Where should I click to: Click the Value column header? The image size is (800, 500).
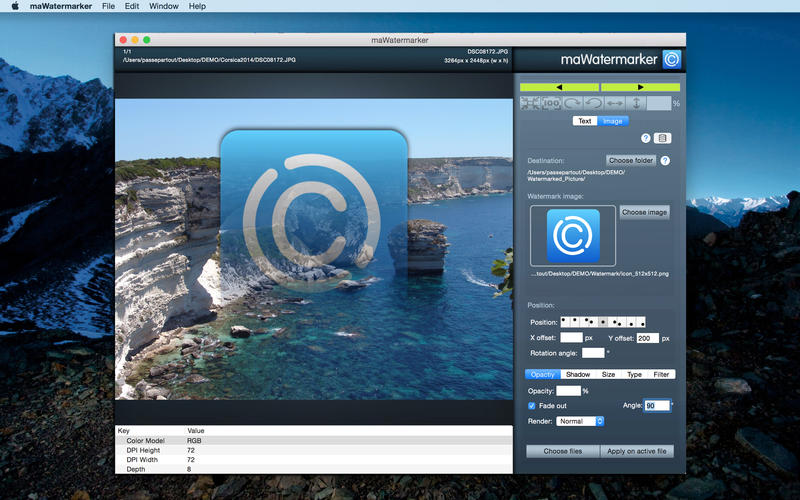[196, 431]
